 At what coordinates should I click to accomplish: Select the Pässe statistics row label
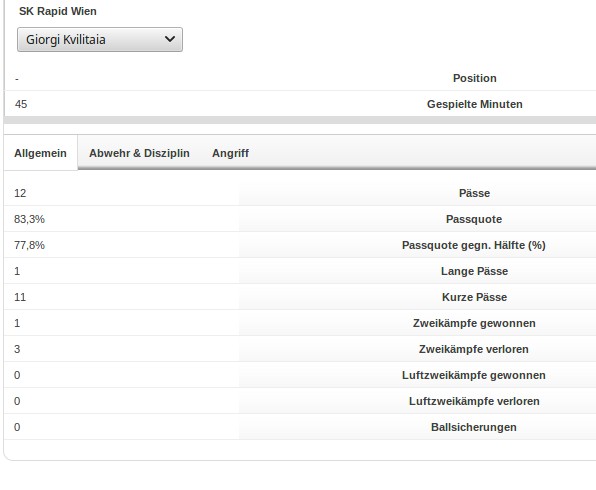(x=474, y=193)
